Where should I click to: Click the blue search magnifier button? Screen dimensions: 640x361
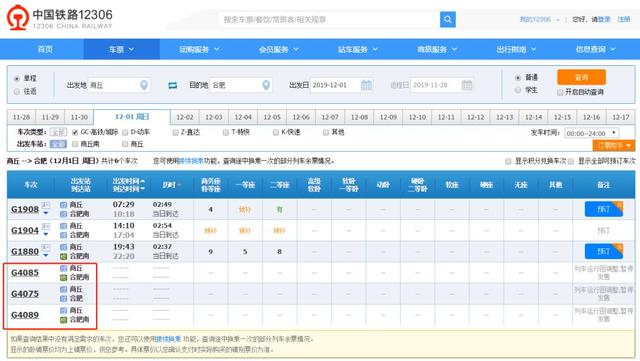[x=447, y=19]
